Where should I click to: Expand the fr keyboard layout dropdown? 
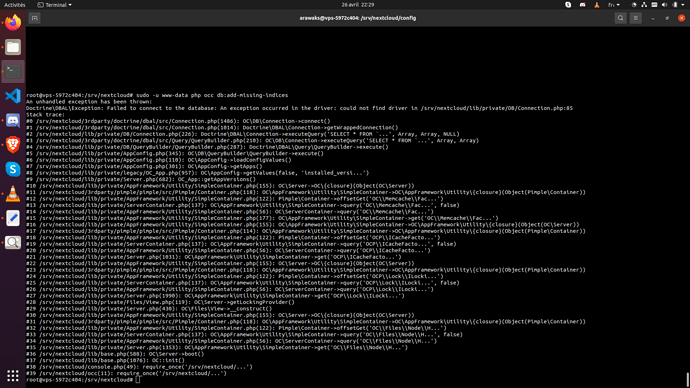pos(614,5)
